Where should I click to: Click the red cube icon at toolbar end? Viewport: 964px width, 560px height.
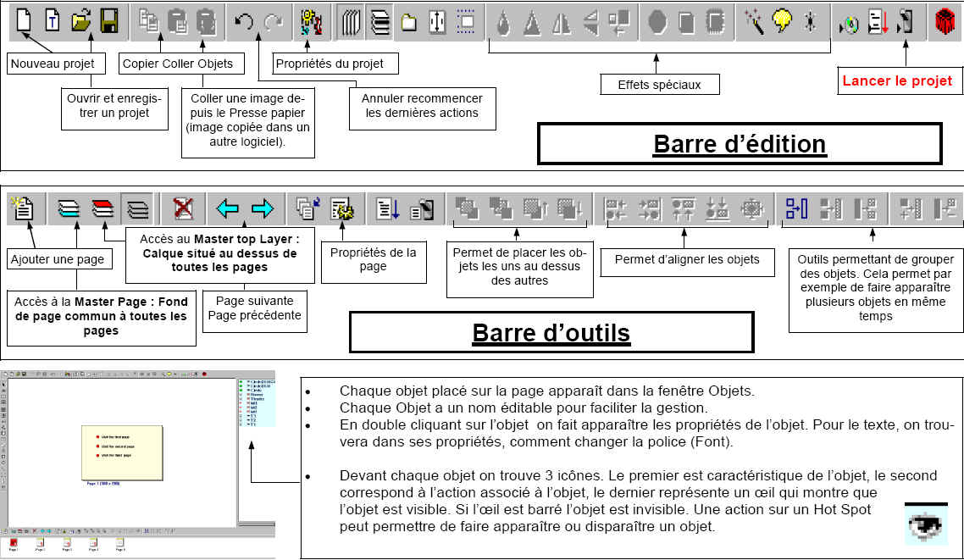coord(945,22)
